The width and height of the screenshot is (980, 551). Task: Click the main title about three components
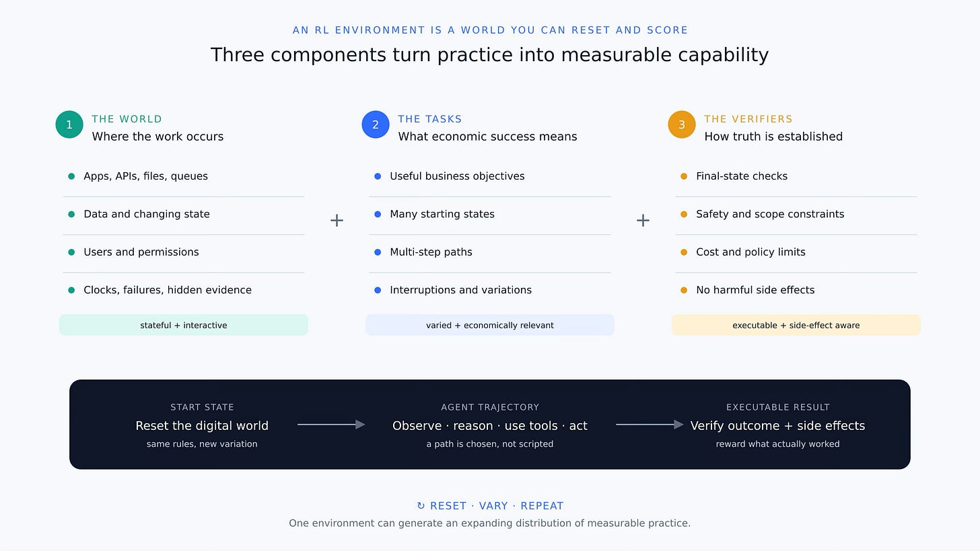pyautogui.click(x=490, y=54)
